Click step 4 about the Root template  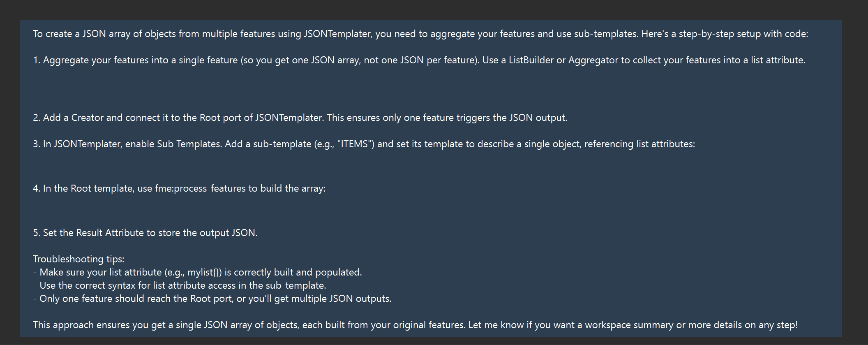tap(179, 188)
